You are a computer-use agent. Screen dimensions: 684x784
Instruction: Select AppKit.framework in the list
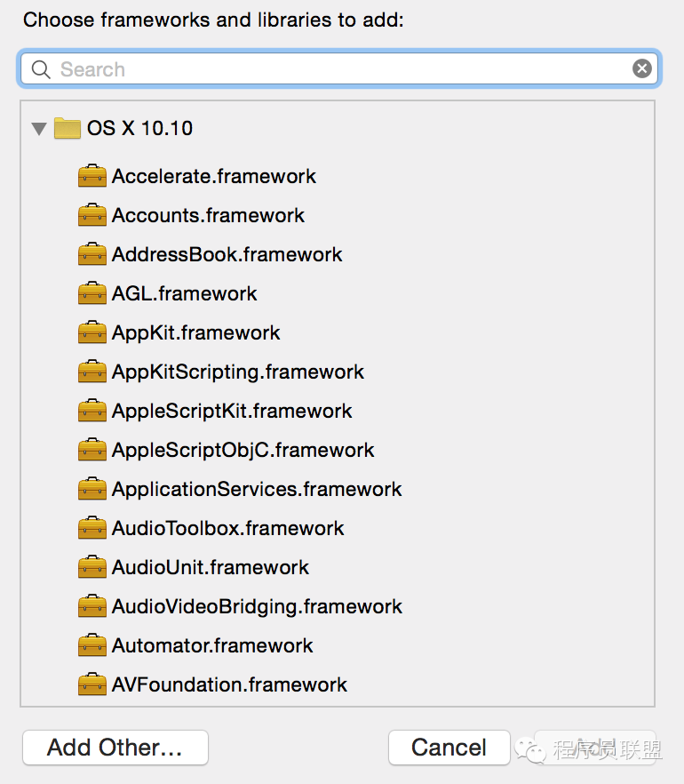tap(195, 332)
